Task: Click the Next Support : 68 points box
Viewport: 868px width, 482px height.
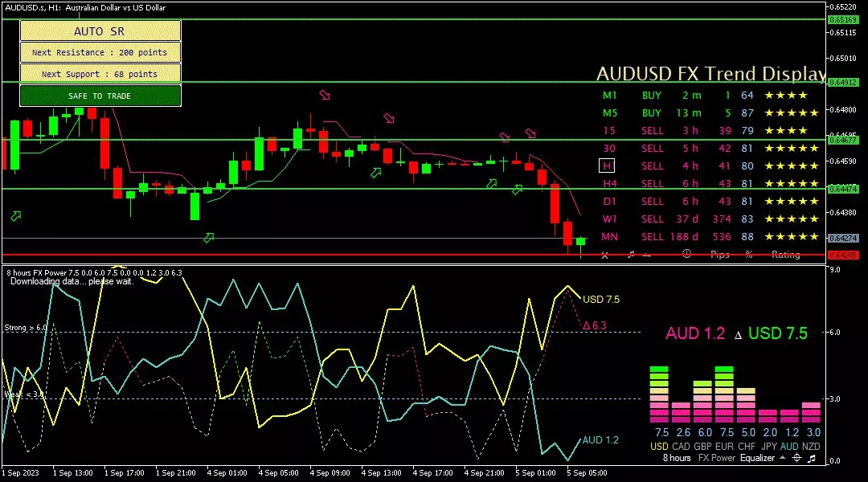Action: click(100, 74)
